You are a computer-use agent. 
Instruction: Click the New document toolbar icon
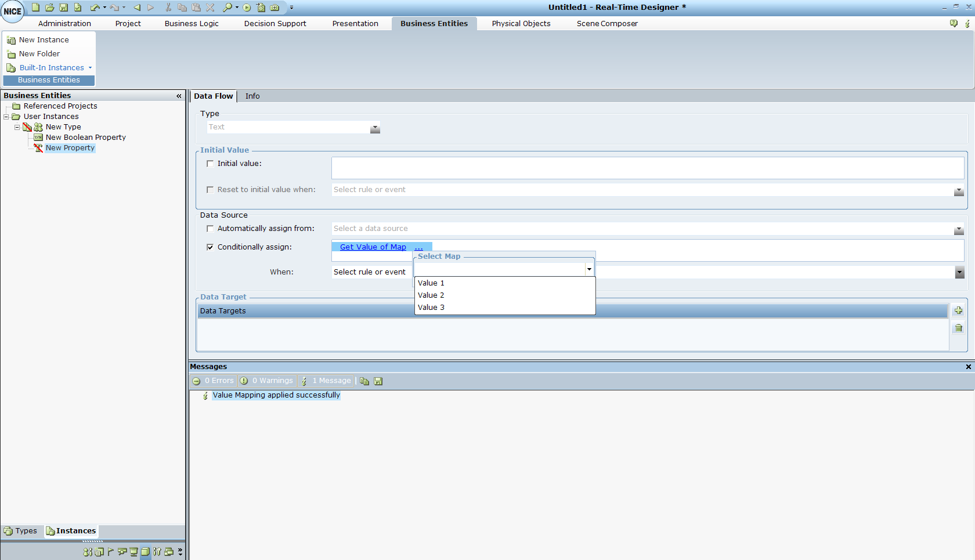click(35, 8)
